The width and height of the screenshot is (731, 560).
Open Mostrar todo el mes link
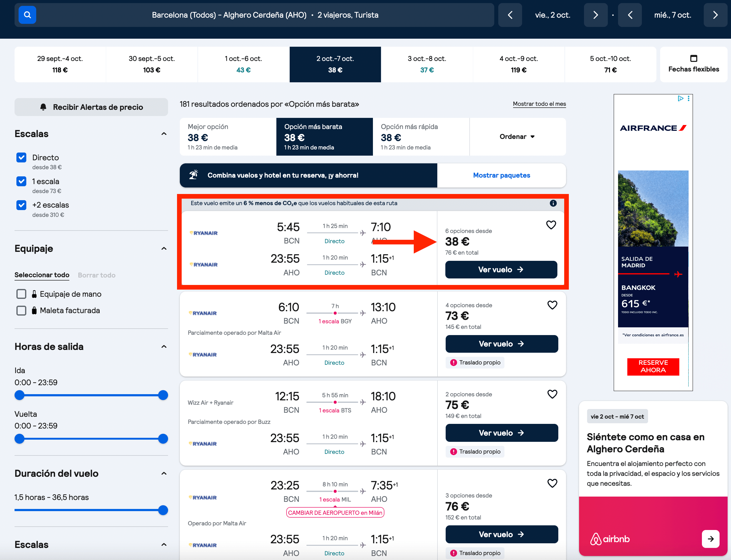(539, 104)
